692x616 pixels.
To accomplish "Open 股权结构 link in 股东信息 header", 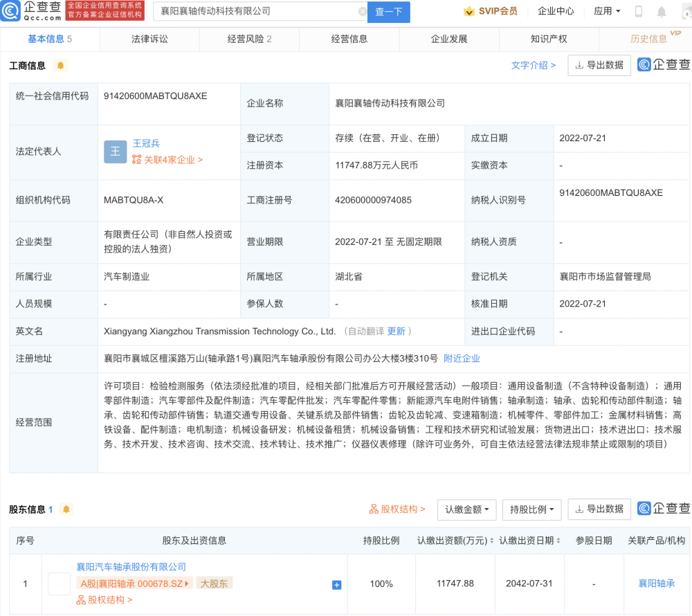I will (397, 509).
